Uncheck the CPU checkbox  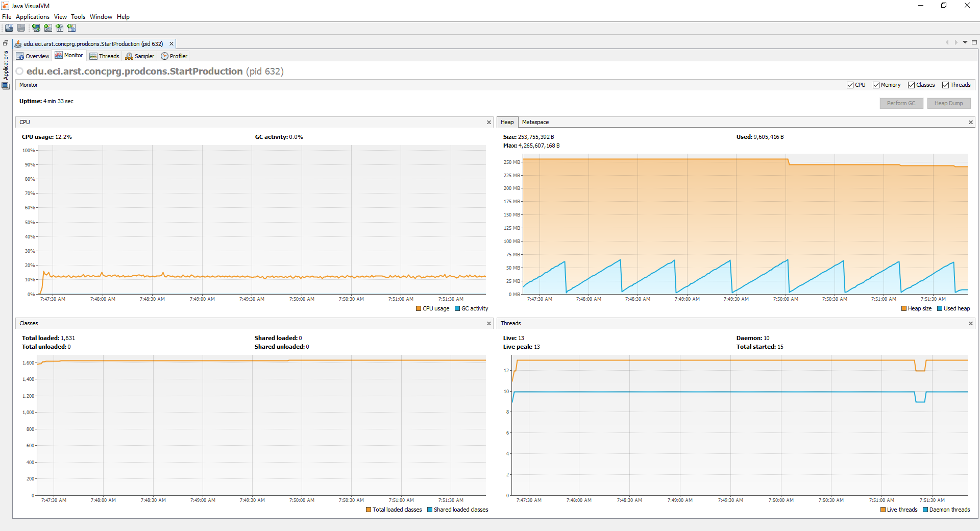click(850, 85)
